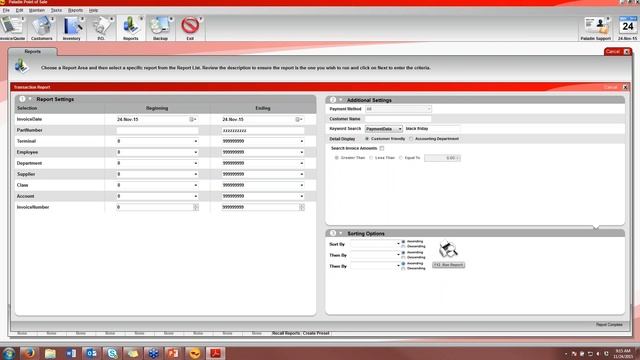Open the Invoice/Quote toolbar icon
Viewport: 640px width, 360px height.
click(12, 28)
